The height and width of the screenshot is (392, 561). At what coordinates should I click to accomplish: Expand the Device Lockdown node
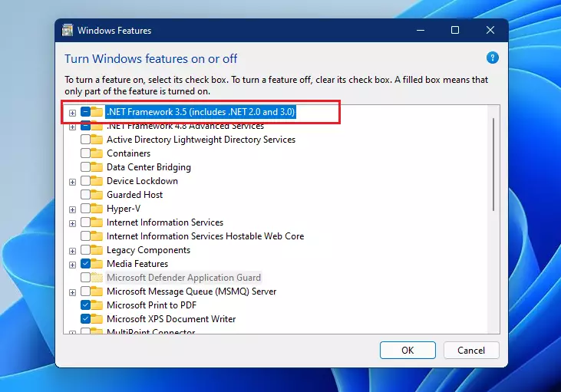click(72, 182)
